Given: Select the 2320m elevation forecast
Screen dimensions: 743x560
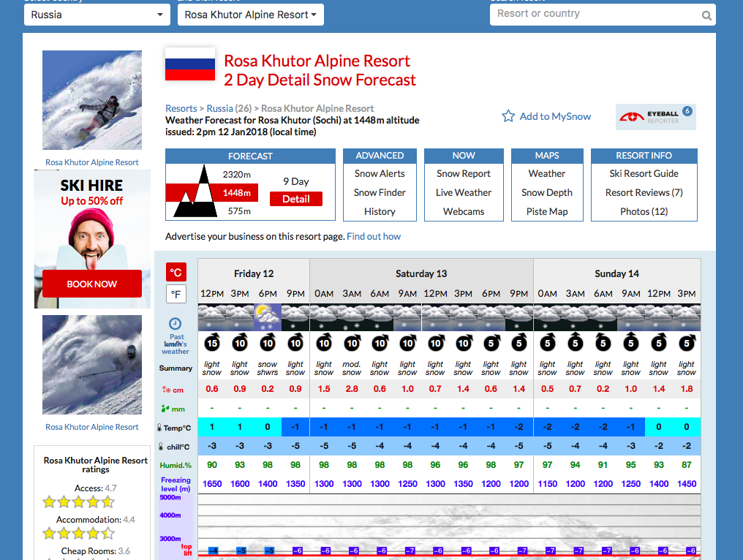Looking at the screenshot, I should tap(236, 175).
